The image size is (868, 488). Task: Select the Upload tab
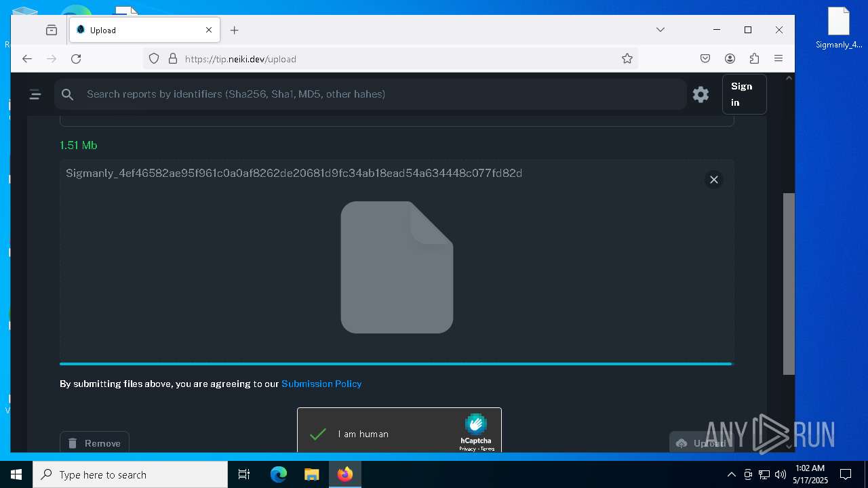pyautogui.click(x=144, y=30)
